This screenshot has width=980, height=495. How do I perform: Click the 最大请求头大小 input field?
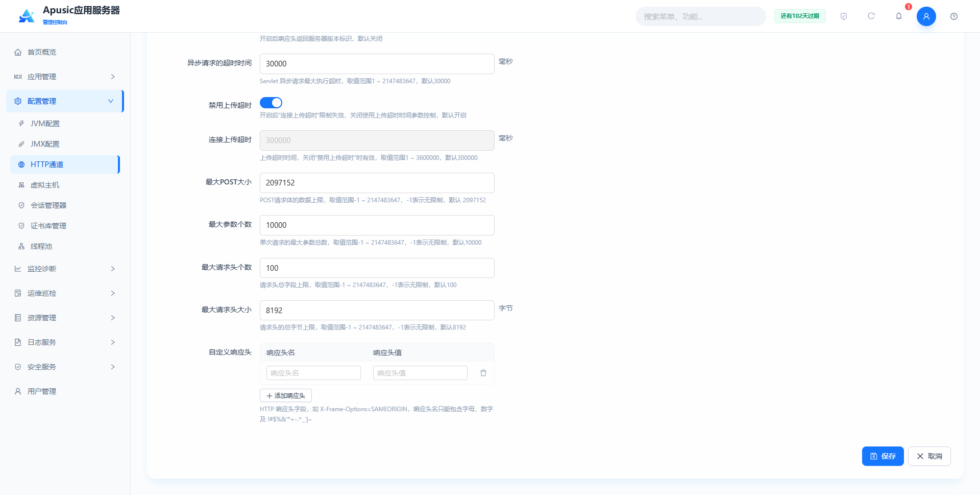tap(377, 311)
